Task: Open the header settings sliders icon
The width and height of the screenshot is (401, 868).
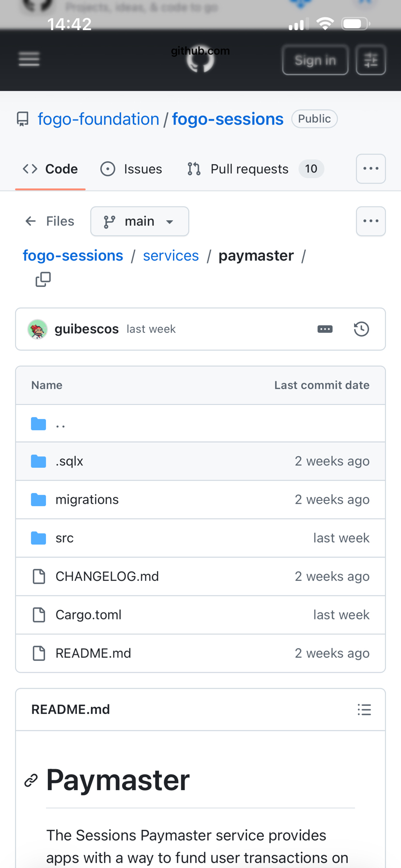Action: click(370, 60)
